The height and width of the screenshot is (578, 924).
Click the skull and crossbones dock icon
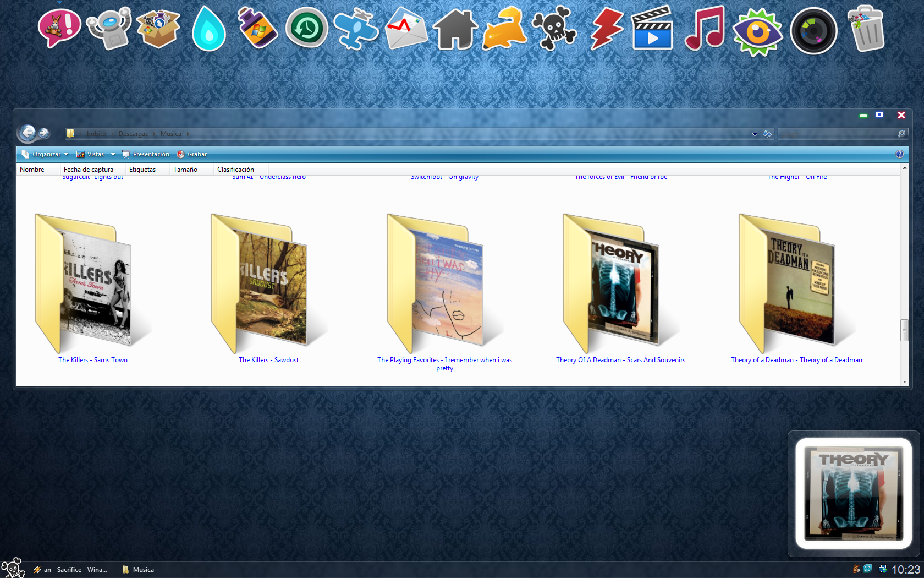point(554,29)
